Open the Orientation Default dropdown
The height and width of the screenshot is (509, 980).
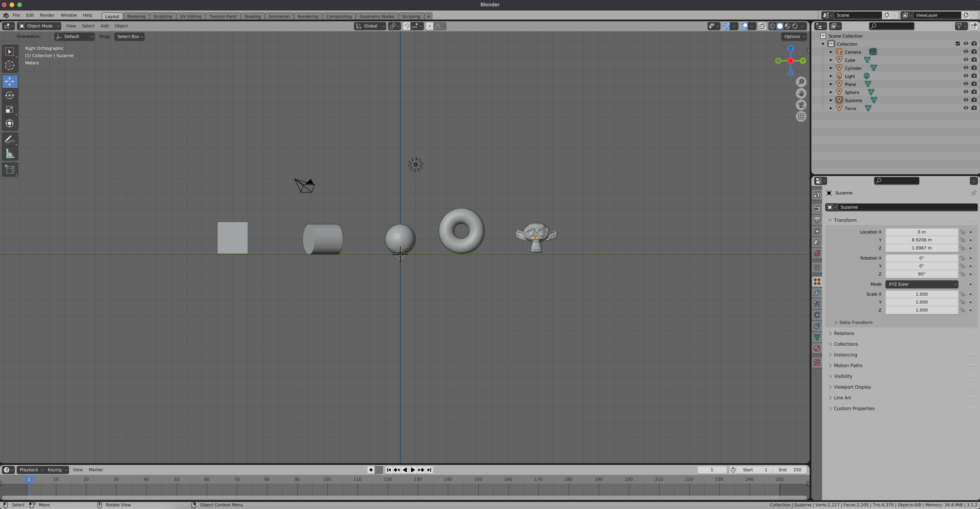click(74, 36)
